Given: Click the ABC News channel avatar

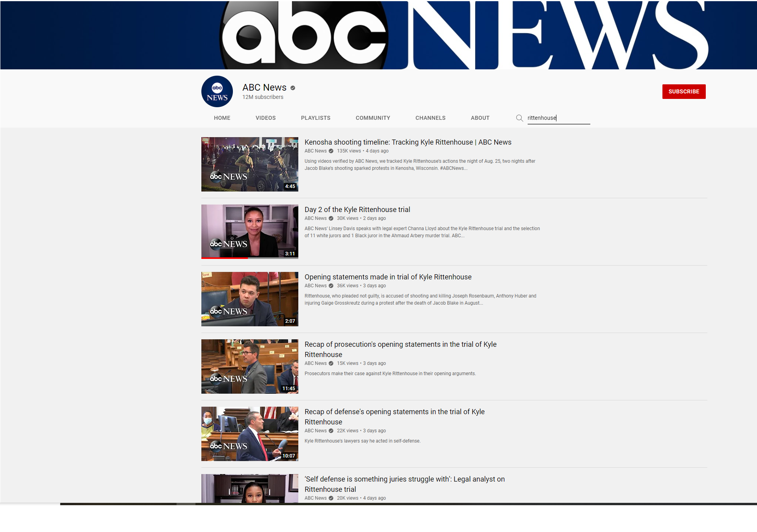Looking at the screenshot, I should point(217,91).
